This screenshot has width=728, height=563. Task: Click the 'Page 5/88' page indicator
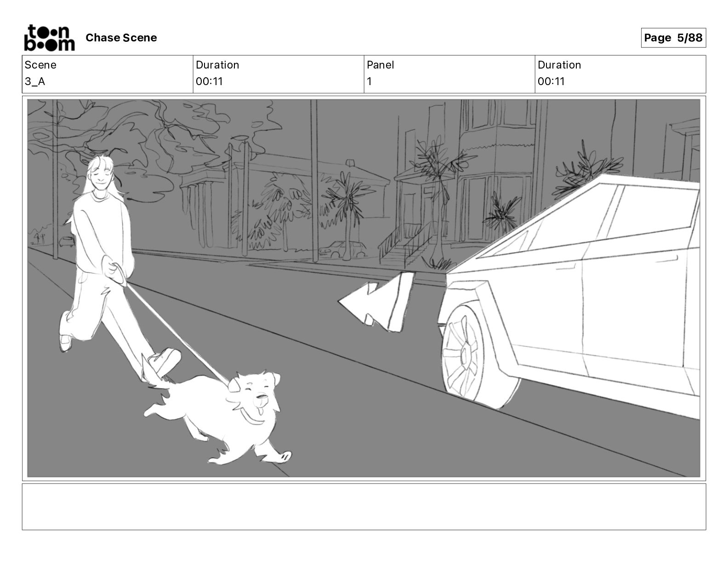coord(673,38)
